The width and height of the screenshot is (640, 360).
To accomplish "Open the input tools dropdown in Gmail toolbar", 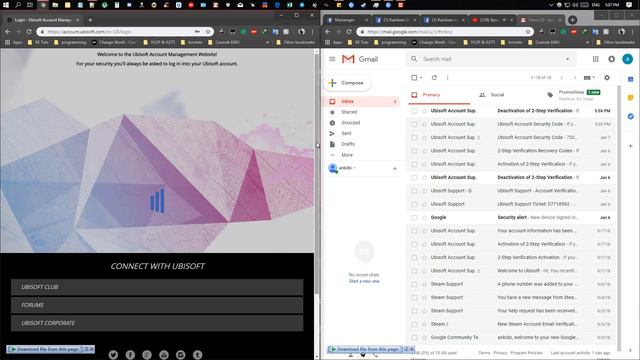I will coord(589,78).
